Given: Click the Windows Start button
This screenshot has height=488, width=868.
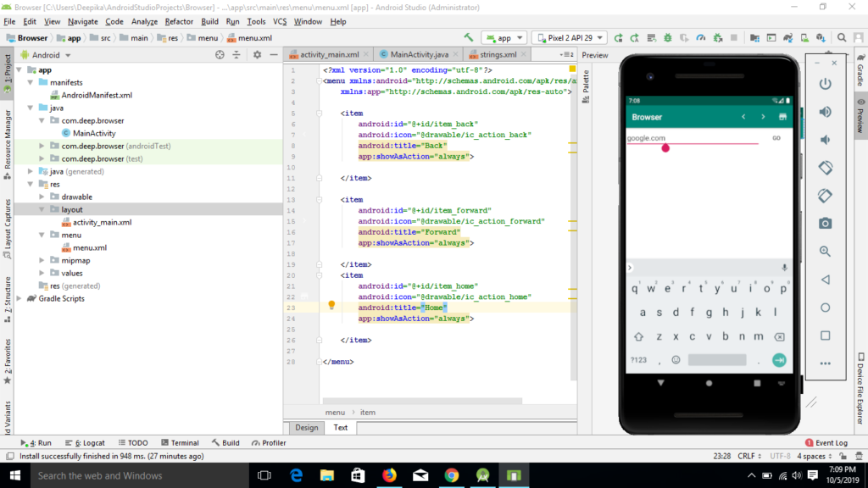Looking at the screenshot, I should (15, 475).
